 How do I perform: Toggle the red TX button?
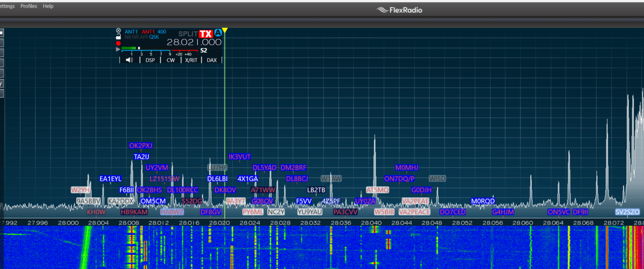(205, 34)
